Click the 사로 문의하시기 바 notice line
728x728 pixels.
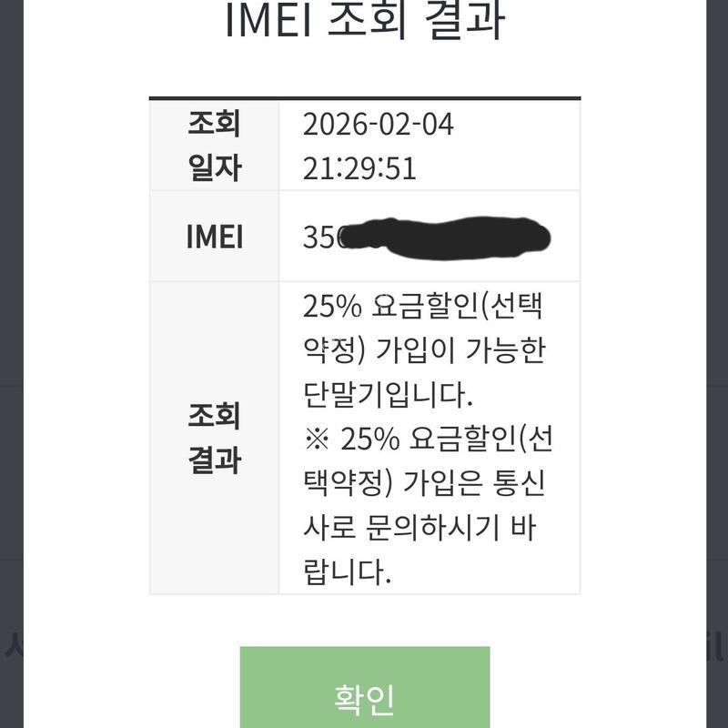click(423, 530)
